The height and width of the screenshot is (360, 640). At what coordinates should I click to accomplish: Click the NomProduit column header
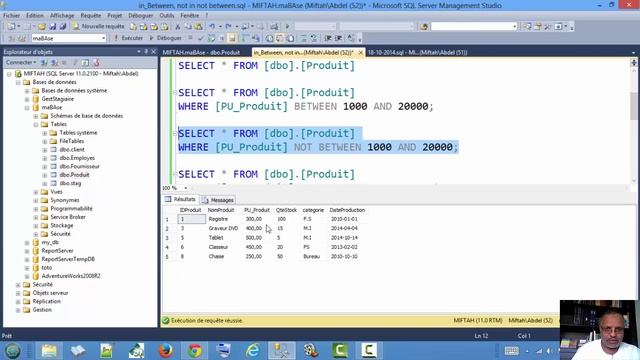point(221,210)
